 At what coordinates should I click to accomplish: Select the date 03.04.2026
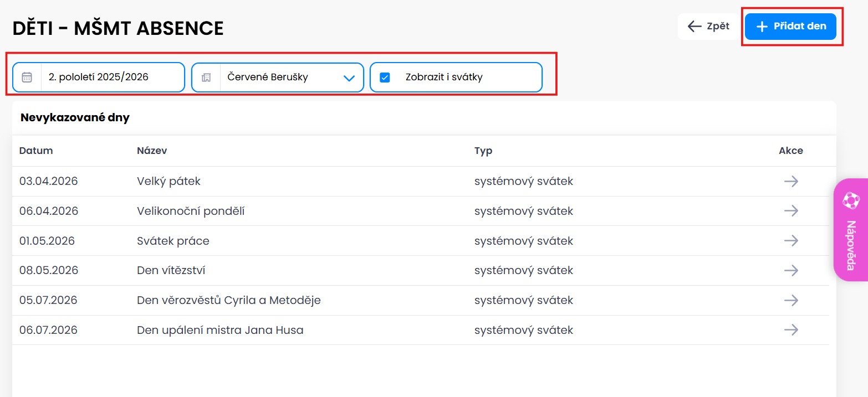click(x=49, y=181)
